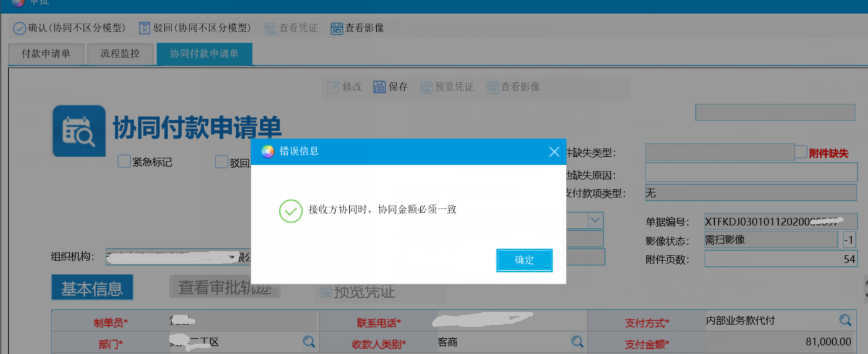
Task: Toggle the 附件缺失 checkbox
Action: pyautogui.click(x=801, y=152)
